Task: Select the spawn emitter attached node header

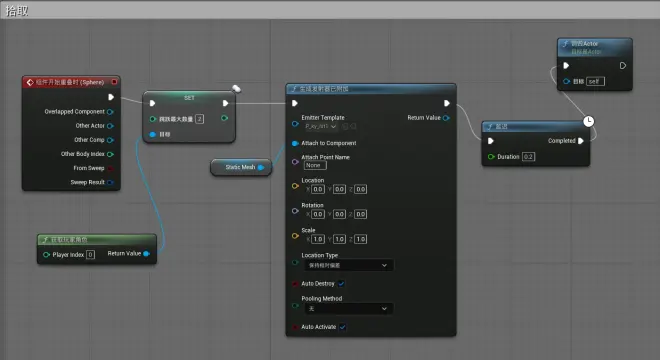Action: click(371, 89)
